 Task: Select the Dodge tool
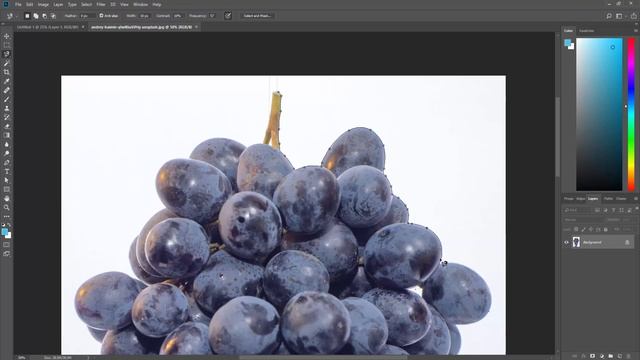coord(7,153)
